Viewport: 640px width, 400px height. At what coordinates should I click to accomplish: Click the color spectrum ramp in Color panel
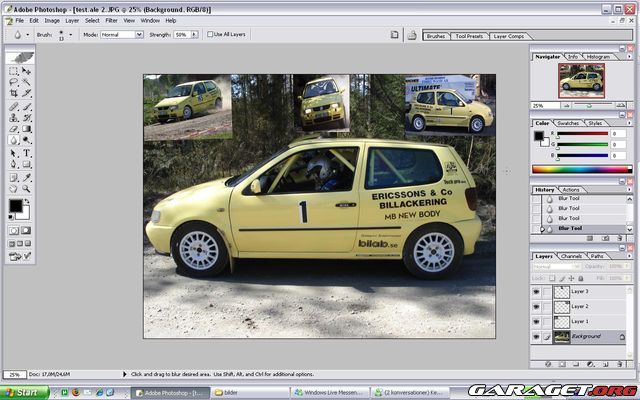(x=582, y=169)
